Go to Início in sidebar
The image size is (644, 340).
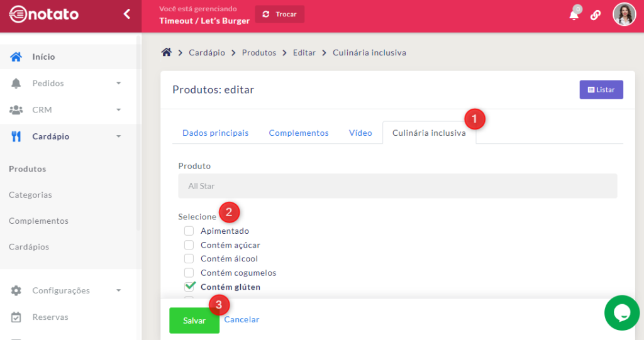coord(43,57)
